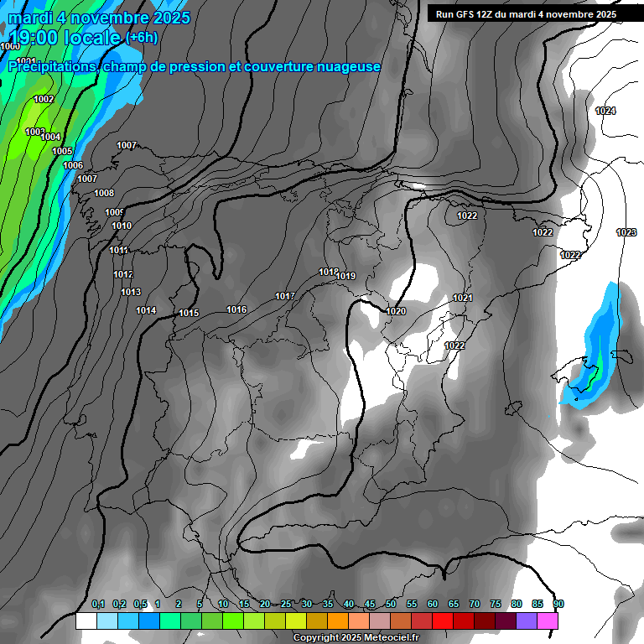Select the 1006 pressure label
The width and height of the screenshot is (644, 644).
[x=73, y=165]
